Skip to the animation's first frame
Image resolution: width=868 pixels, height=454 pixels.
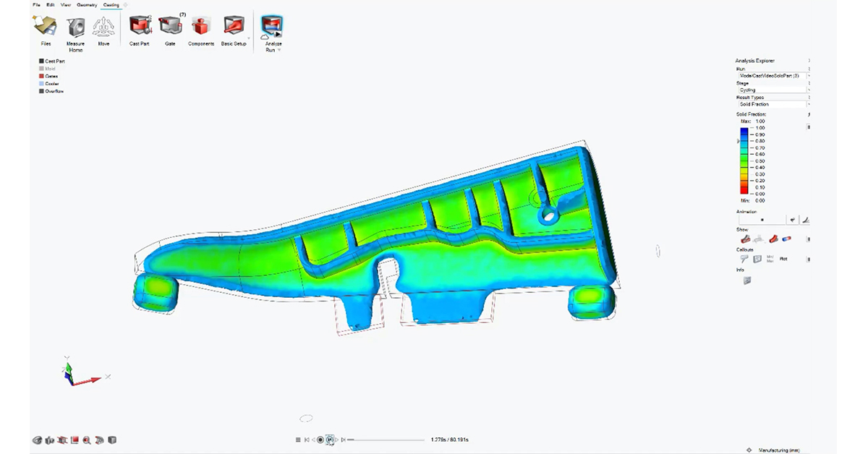coord(307,440)
